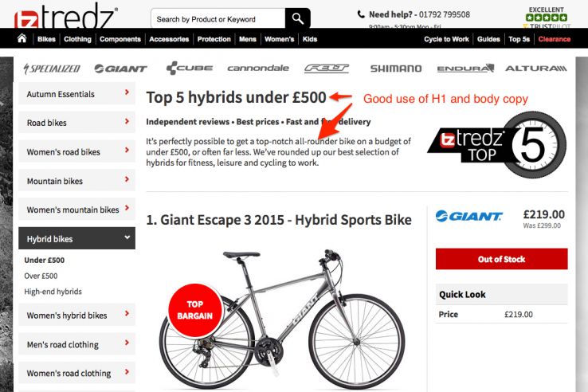
Task: Open the Giant brand logo in brand strip
Action: tap(120, 69)
